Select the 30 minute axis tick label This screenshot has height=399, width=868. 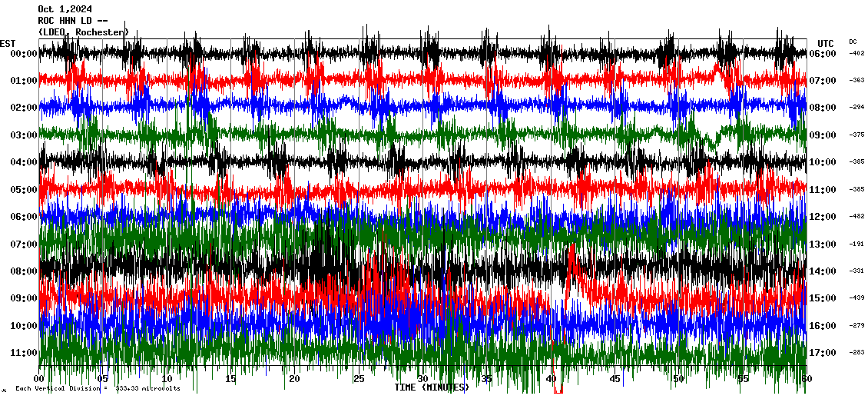422,379
